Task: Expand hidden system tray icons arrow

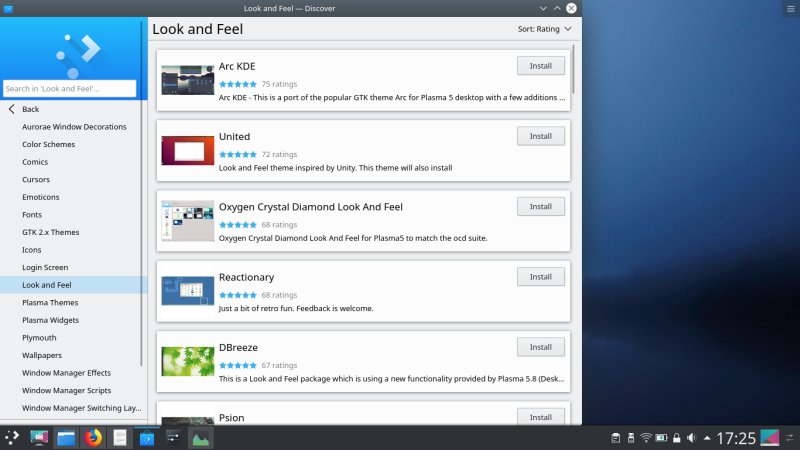Action: [707, 438]
